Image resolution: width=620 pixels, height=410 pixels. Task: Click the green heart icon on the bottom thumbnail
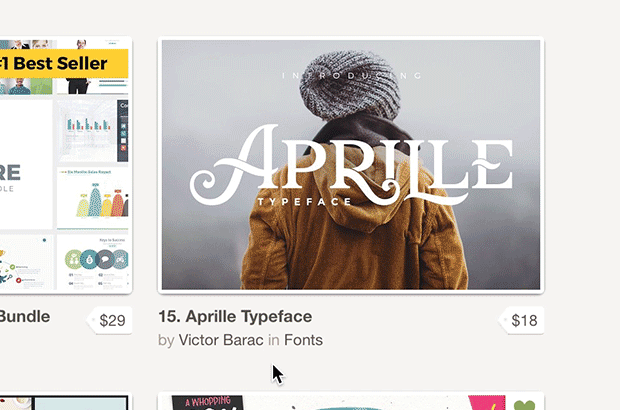(x=524, y=405)
